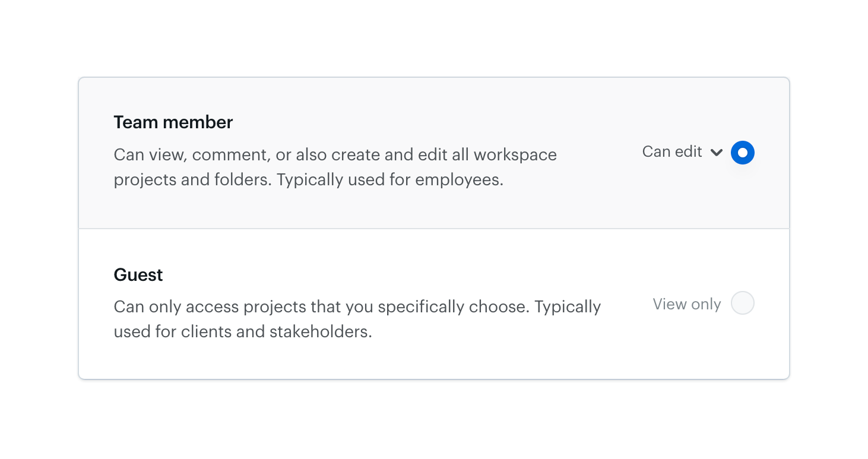The image size is (868, 459).
Task: Click the Team member heading
Action: pyautogui.click(x=173, y=122)
